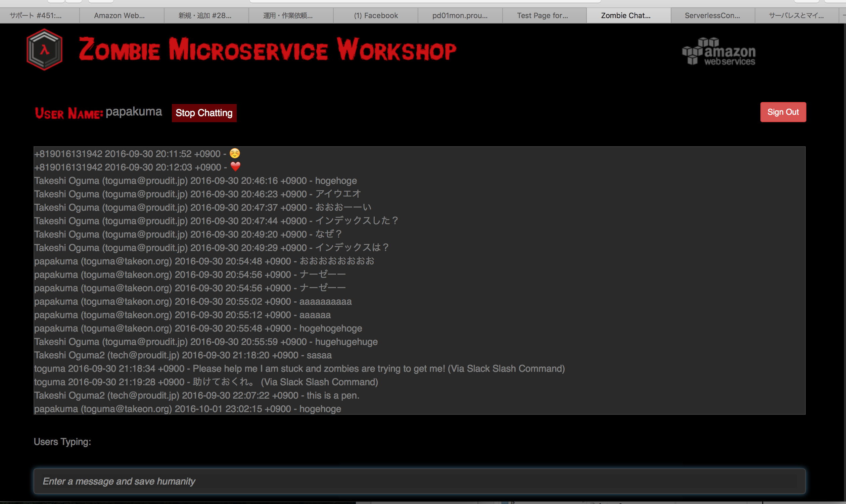Viewport: 846px width, 504px height.
Task: Open the pd01mon.prou... tab
Action: pos(460,16)
